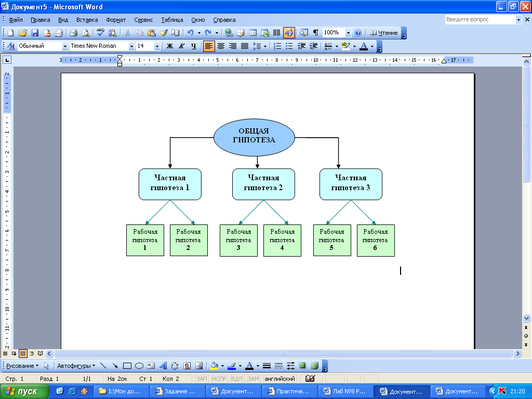Screen dimensions: 532x399
Task: Redo the last undone action
Action: point(208,33)
